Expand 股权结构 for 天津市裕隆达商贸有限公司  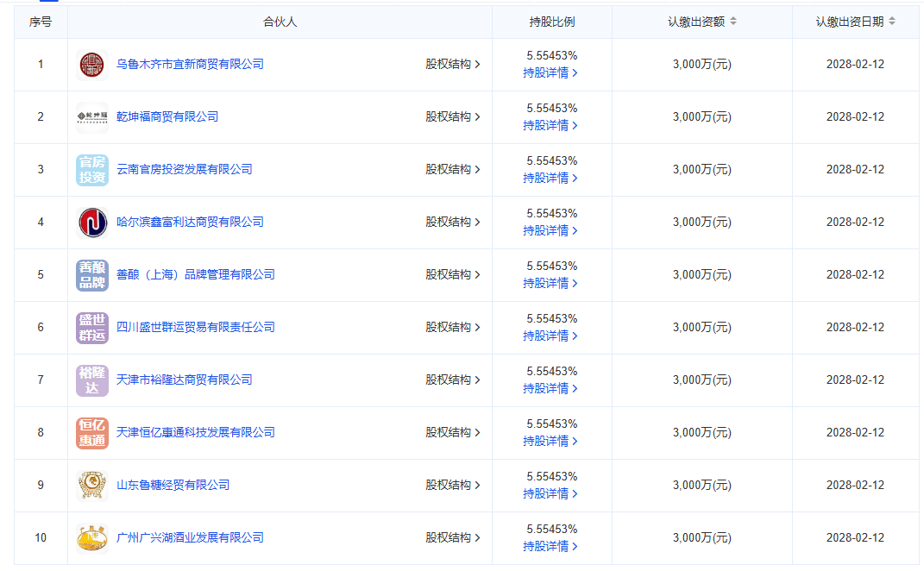(453, 380)
